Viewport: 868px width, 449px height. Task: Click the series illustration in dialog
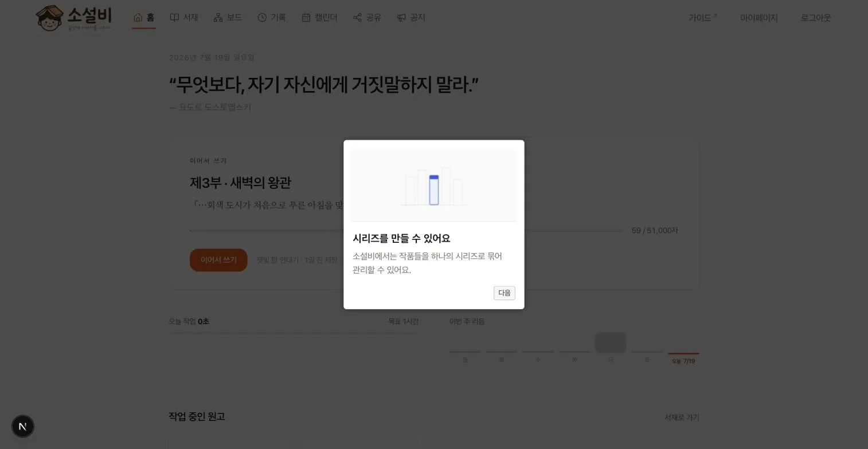tap(434, 185)
